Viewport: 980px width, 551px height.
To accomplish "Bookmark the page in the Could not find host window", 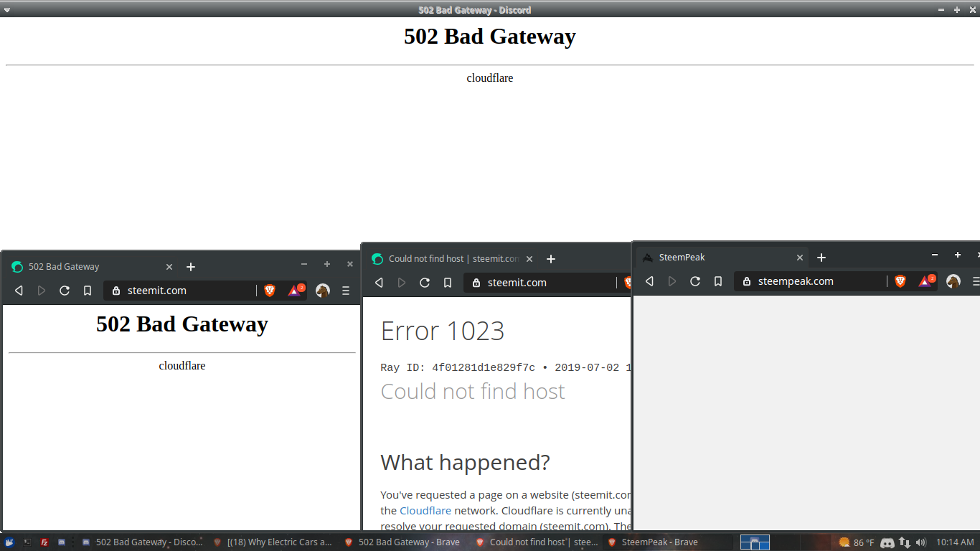I will [448, 283].
